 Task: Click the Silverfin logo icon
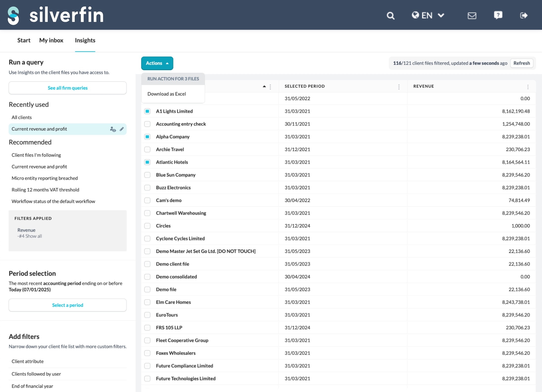pyautogui.click(x=13, y=16)
